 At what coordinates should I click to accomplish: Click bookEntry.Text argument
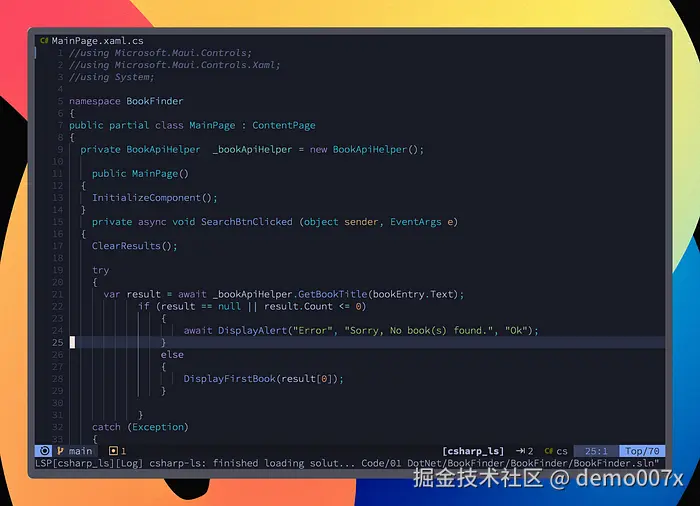(413, 294)
